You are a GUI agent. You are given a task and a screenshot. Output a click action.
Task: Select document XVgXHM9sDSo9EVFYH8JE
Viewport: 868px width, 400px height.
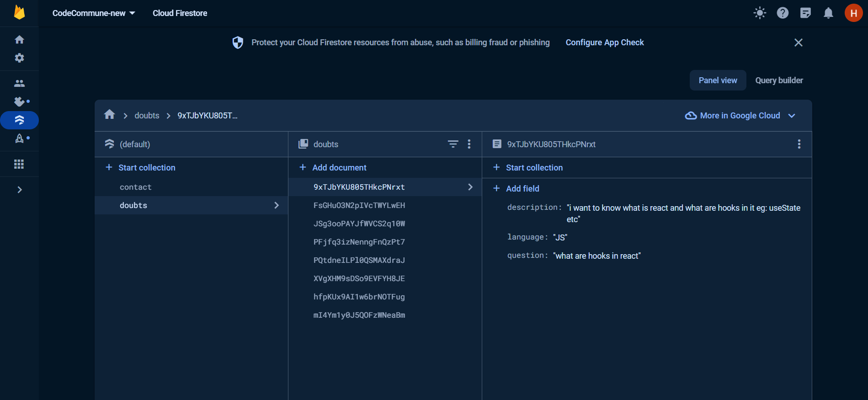385,278
